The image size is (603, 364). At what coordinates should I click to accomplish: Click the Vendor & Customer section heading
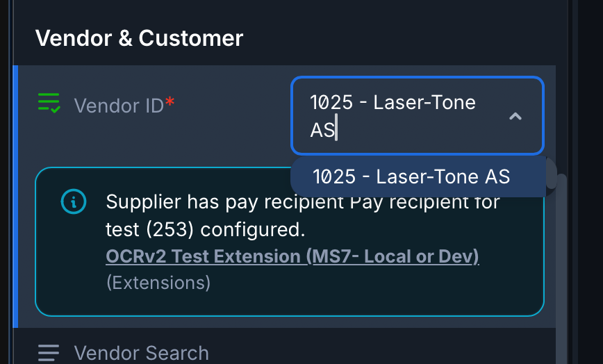click(x=139, y=38)
